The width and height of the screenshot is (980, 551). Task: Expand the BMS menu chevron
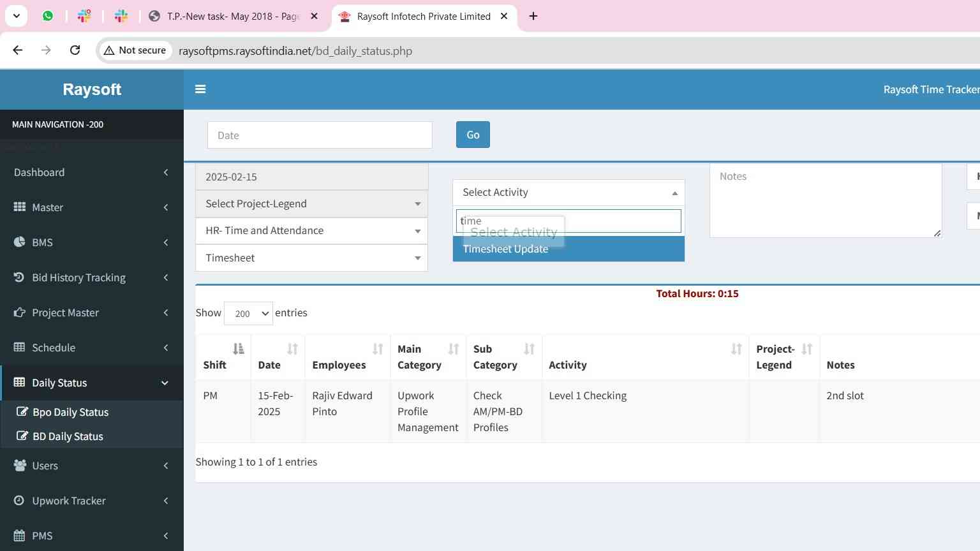[166, 242]
